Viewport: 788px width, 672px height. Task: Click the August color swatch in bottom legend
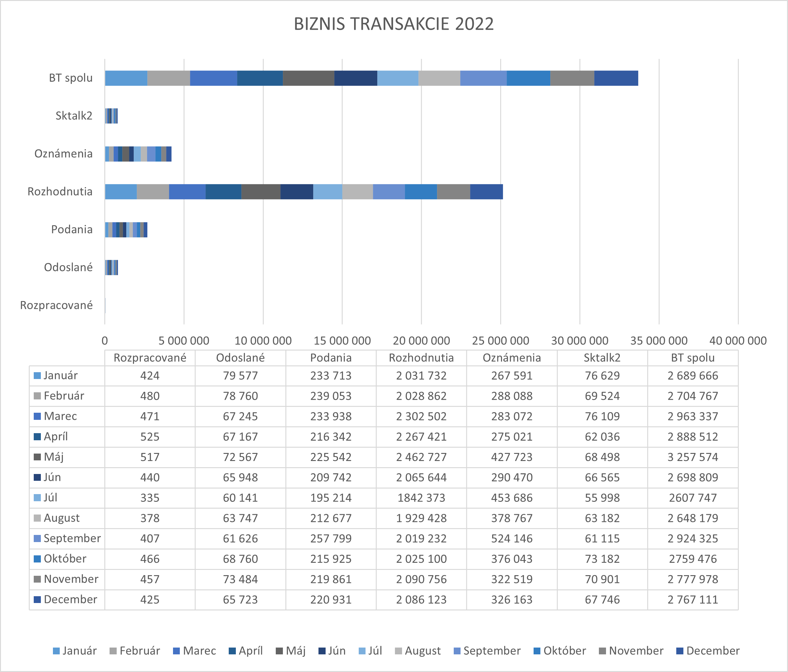tap(399, 651)
